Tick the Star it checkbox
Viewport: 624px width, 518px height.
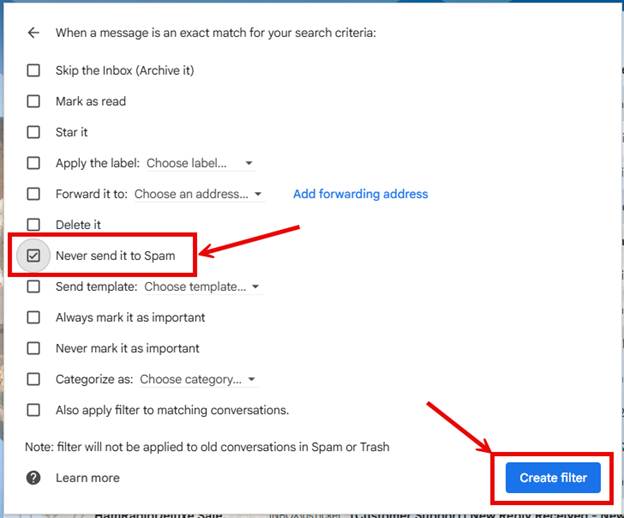34,132
